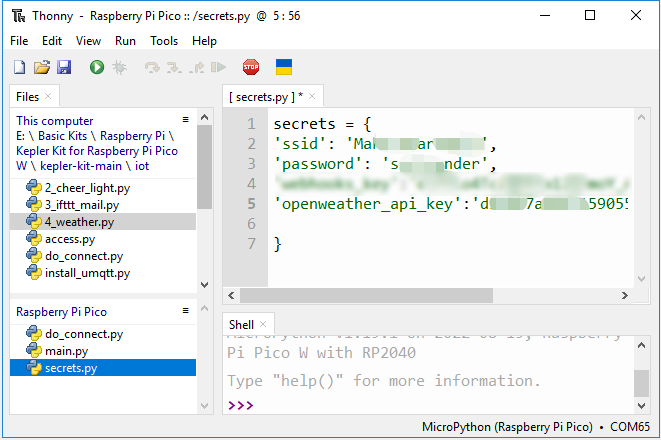Create a new file with toolbar icon
The width and height of the screenshot is (661, 440).
point(19,67)
